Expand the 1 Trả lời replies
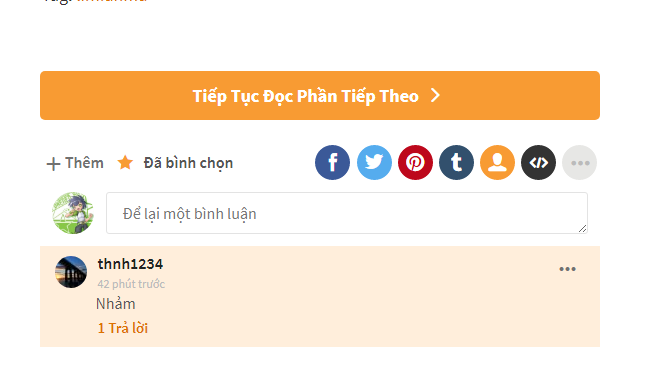This screenshot has width=665, height=374. coord(123,328)
